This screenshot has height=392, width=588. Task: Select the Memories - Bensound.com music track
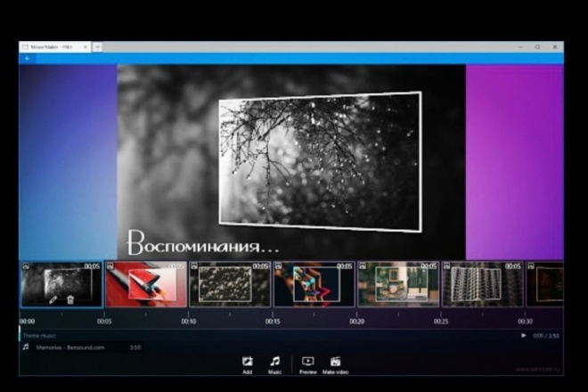click(82, 347)
